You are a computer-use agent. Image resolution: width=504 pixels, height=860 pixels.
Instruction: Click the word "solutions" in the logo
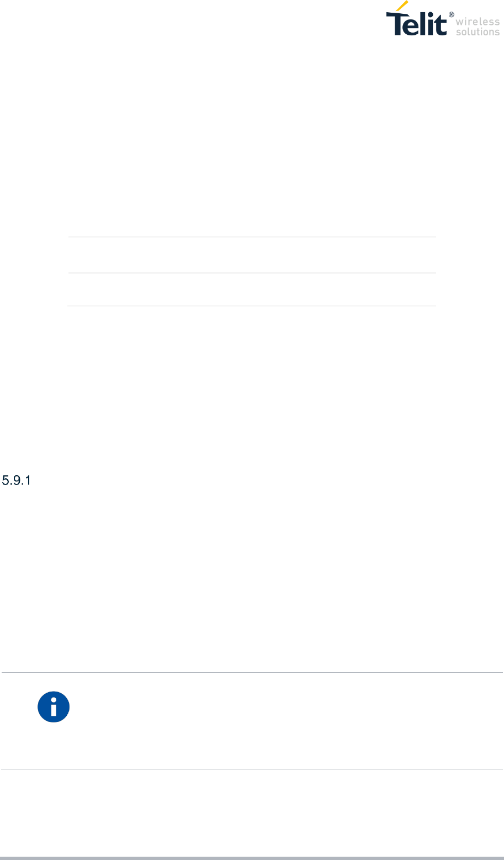(478, 31)
